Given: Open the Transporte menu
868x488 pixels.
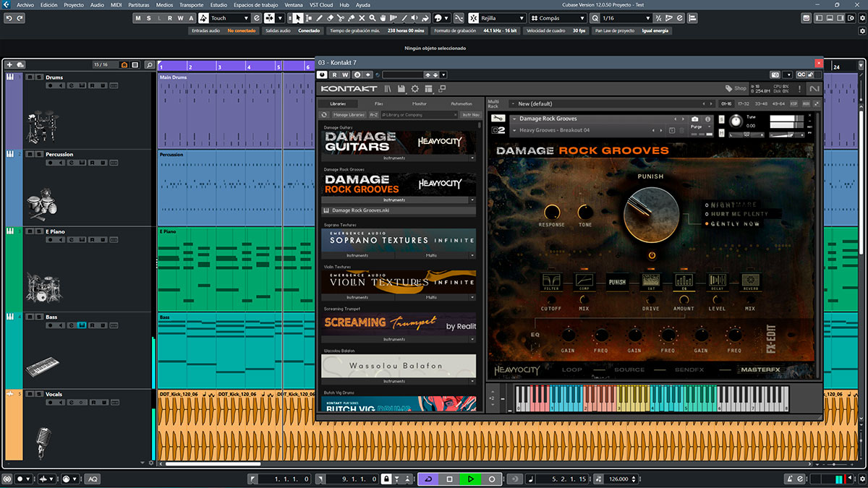Looking at the screenshot, I should coord(191,4).
